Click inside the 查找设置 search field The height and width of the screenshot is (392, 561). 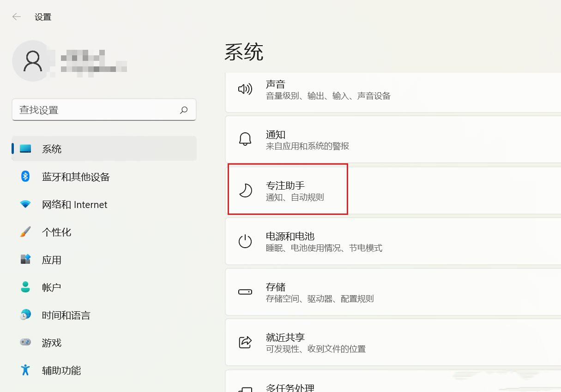[x=92, y=110]
